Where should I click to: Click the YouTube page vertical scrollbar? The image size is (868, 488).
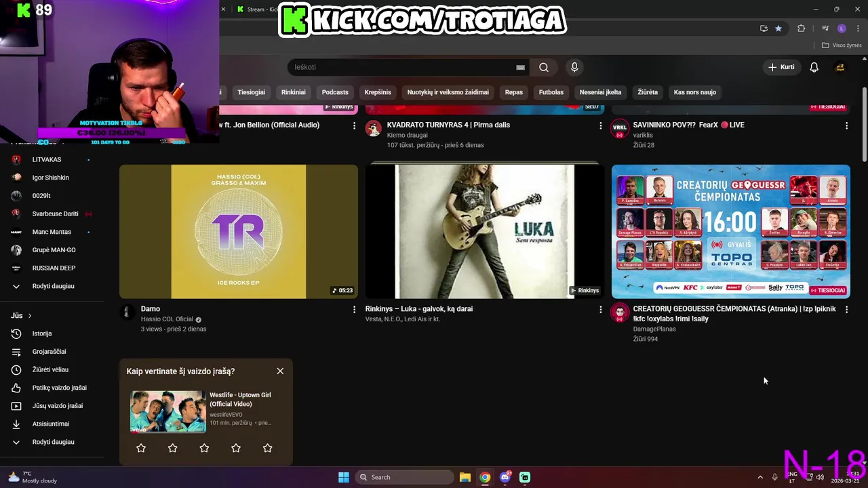[x=864, y=125]
